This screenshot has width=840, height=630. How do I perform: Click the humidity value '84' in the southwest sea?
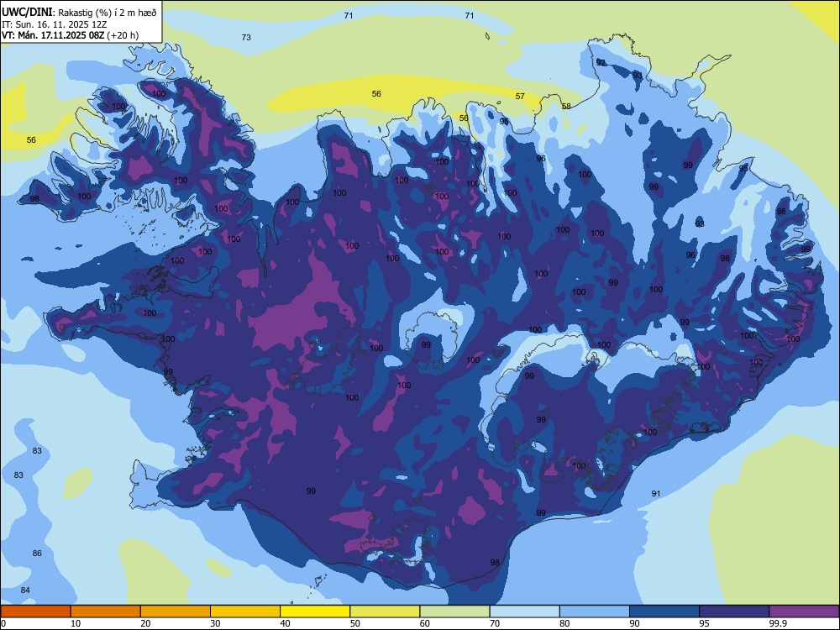pyautogui.click(x=25, y=590)
